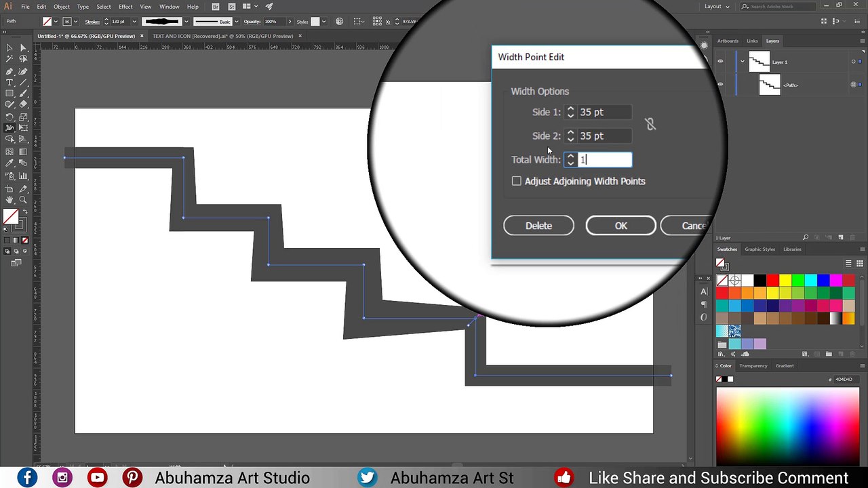Open stroke weight dropdown arrow
Image resolution: width=868 pixels, height=488 pixels.
click(x=134, y=22)
